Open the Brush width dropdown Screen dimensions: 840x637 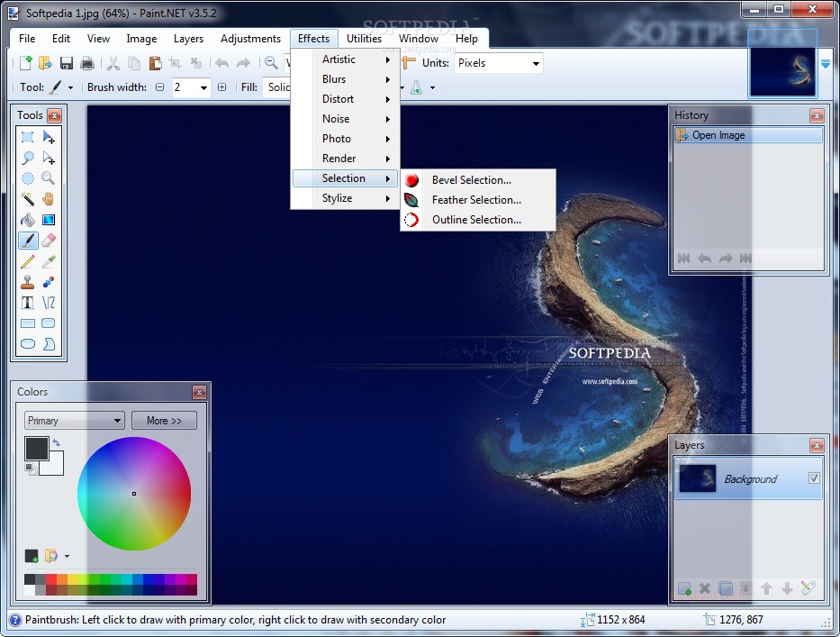coord(203,87)
